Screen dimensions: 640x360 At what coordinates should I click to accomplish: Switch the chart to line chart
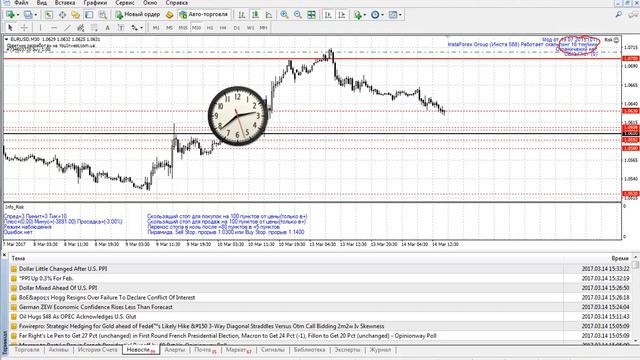pos(269,15)
